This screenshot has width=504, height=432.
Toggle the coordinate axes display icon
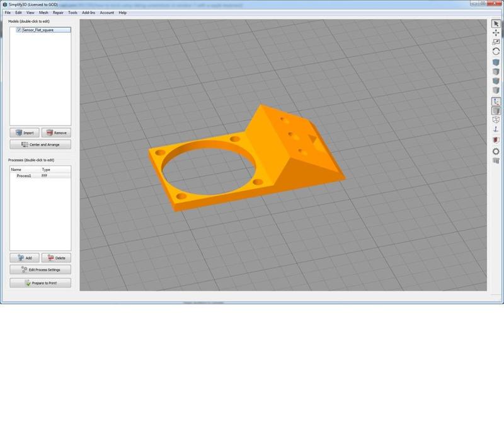coord(496,101)
